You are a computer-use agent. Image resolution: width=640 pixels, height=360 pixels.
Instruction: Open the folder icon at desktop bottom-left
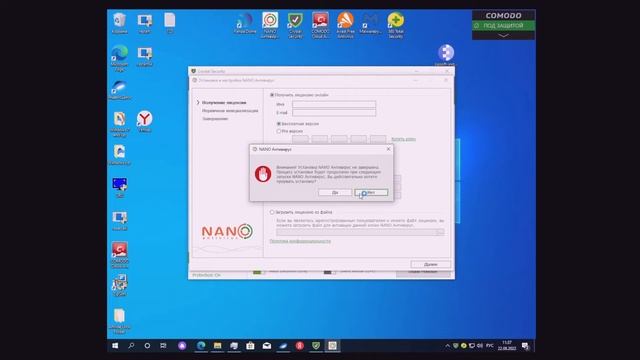click(119, 321)
